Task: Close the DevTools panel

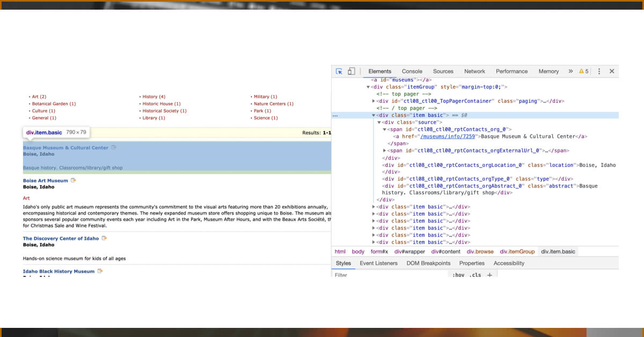Action: pos(612,71)
